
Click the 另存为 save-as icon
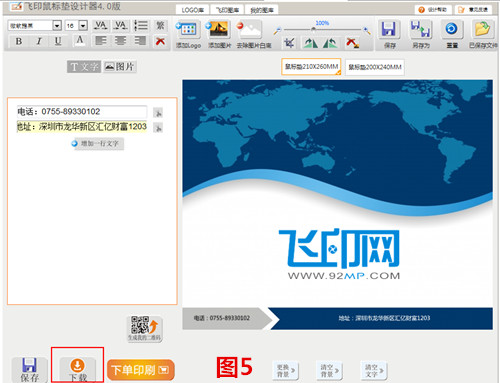[421, 35]
